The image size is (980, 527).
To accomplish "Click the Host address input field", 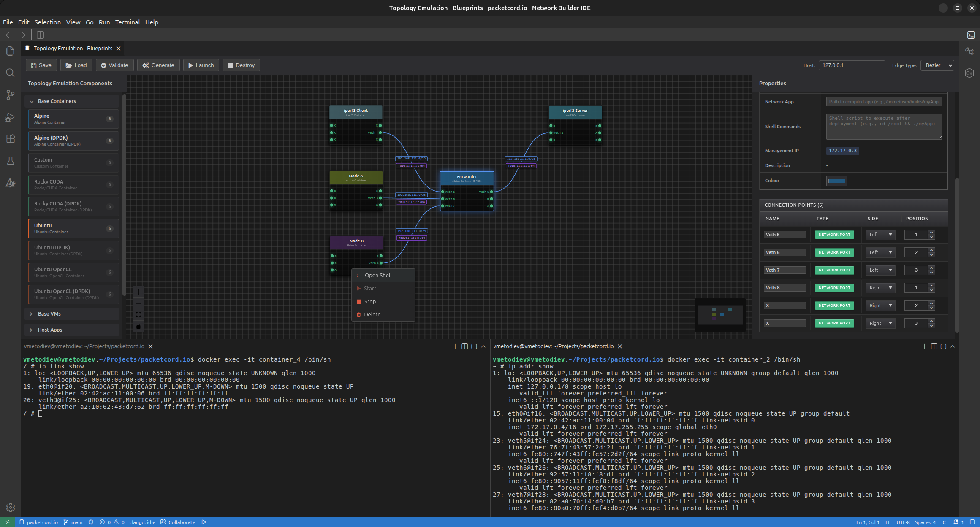I will pos(852,65).
